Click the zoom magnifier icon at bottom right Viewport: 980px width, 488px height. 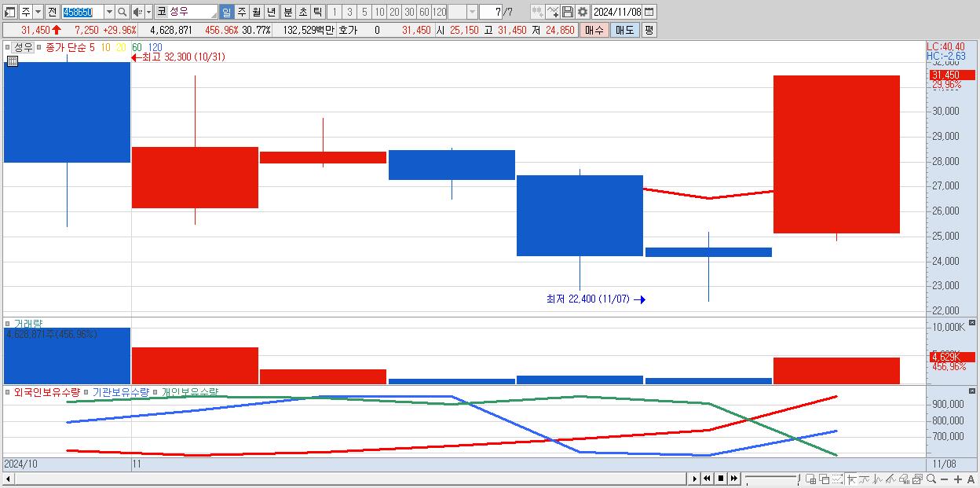[931, 479]
